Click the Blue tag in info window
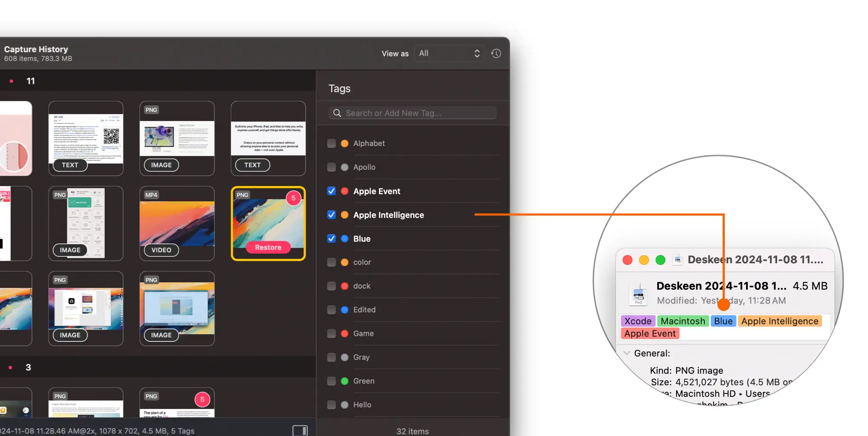The height and width of the screenshot is (436, 868). point(723,321)
